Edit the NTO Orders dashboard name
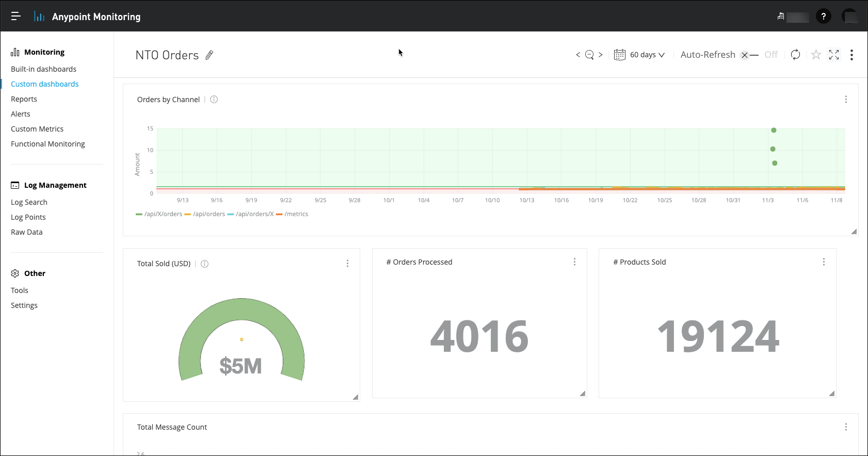The image size is (868, 456). [x=209, y=55]
